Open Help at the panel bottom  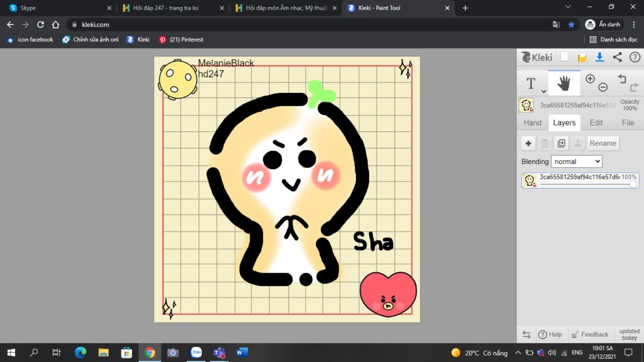click(x=550, y=334)
